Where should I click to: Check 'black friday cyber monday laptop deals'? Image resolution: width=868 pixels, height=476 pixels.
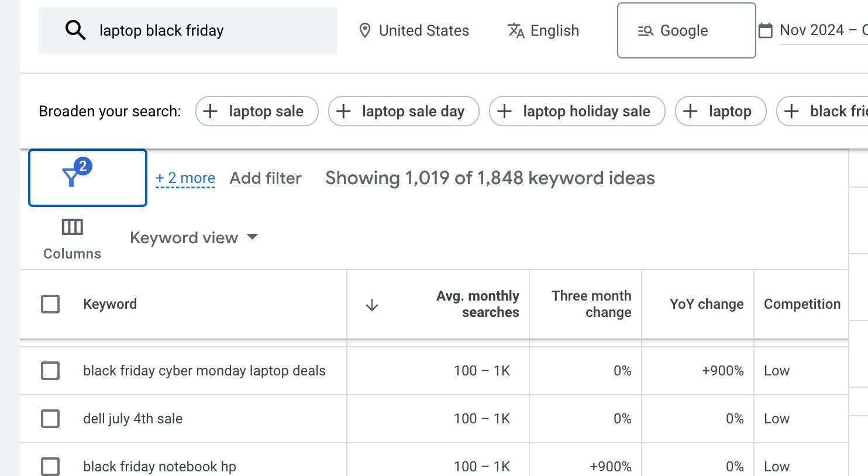click(x=50, y=371)
